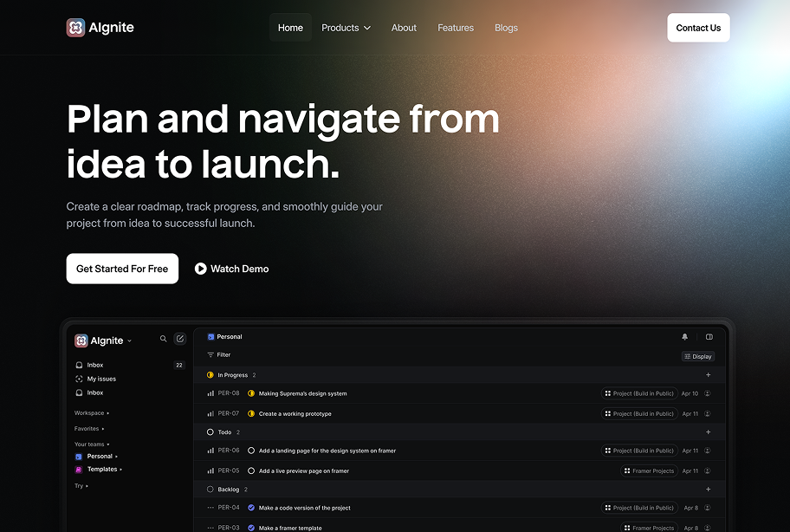Add a new issue under Todo with plus
Image resolution: width=790 pixels, height=532 pixels.
click(709, 431)
